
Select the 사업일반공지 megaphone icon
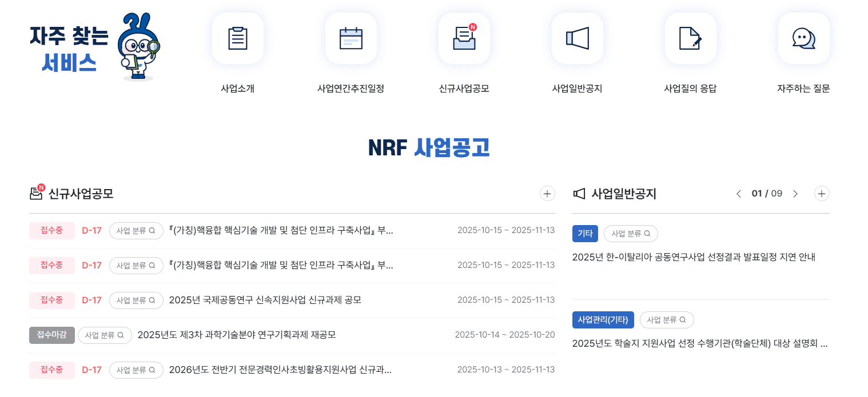[x=578, y=38]
